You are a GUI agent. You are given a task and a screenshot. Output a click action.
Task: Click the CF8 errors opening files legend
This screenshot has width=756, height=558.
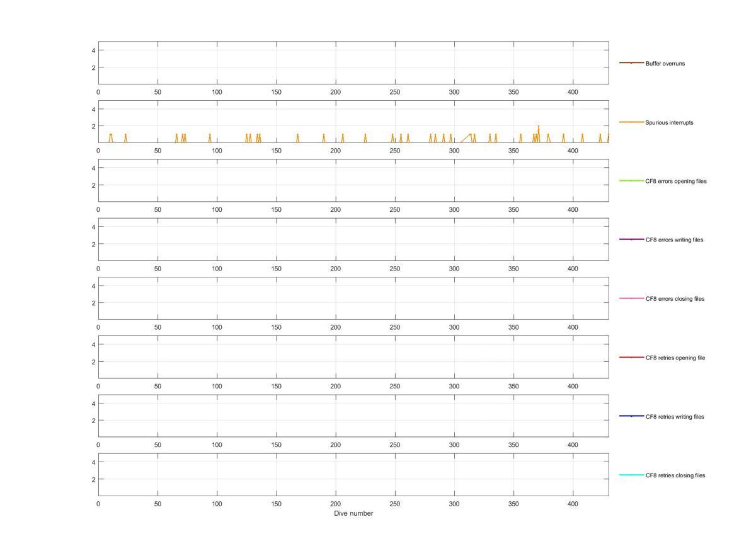(x=676, y=182)
